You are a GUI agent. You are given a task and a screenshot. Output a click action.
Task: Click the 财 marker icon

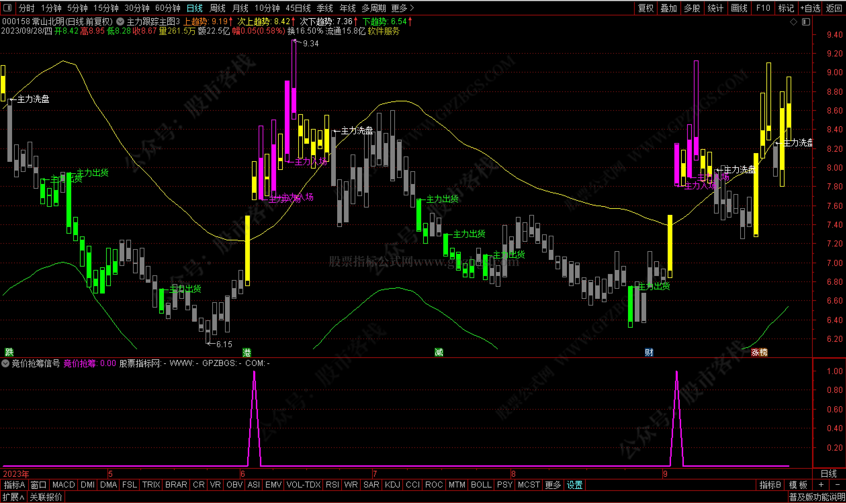click(649, 353)
